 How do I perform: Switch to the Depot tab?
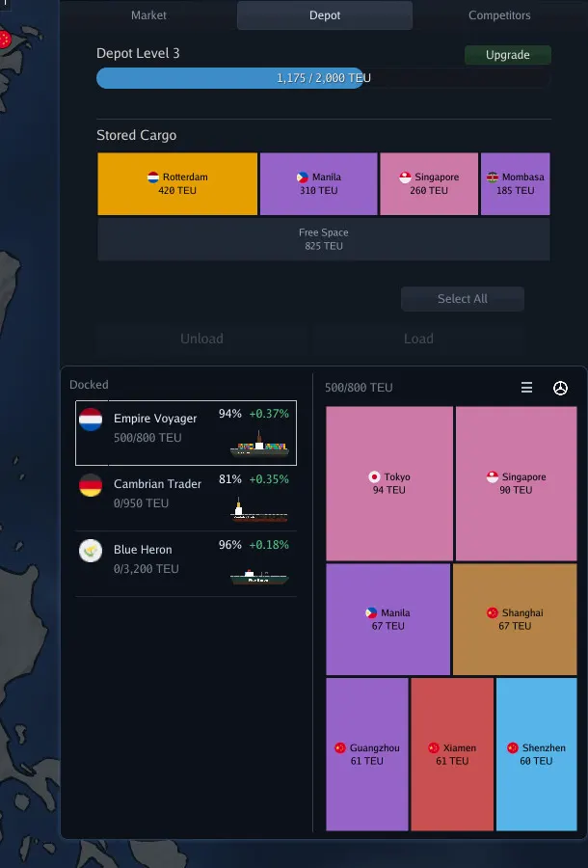pyautogui.click(x=325, y=14)
